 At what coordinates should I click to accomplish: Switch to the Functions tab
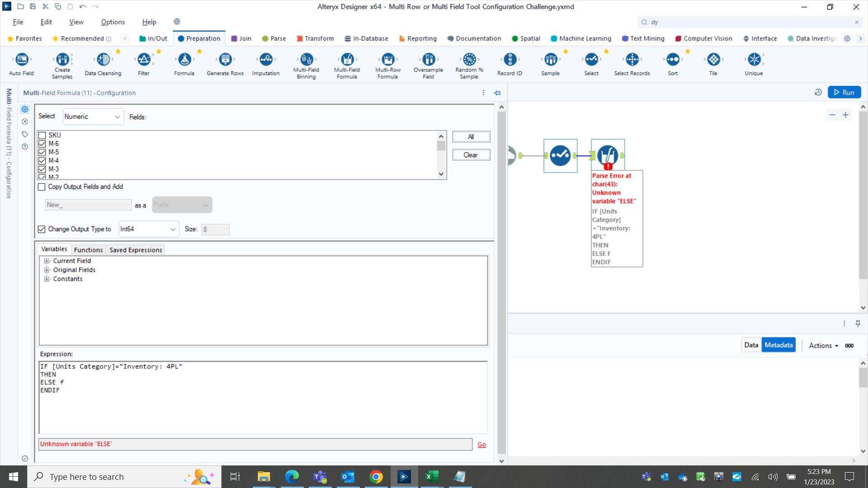pos(88,250)
